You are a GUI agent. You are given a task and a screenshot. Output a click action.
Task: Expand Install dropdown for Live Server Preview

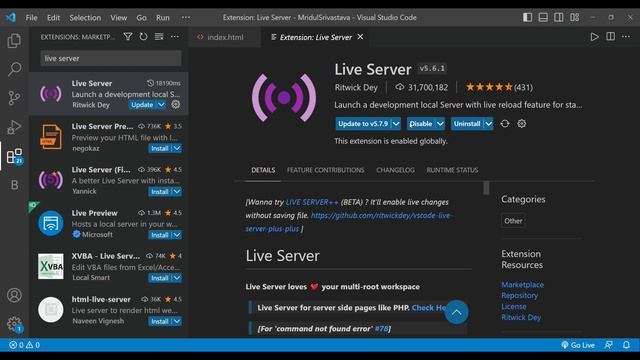(x=177, y=148)
